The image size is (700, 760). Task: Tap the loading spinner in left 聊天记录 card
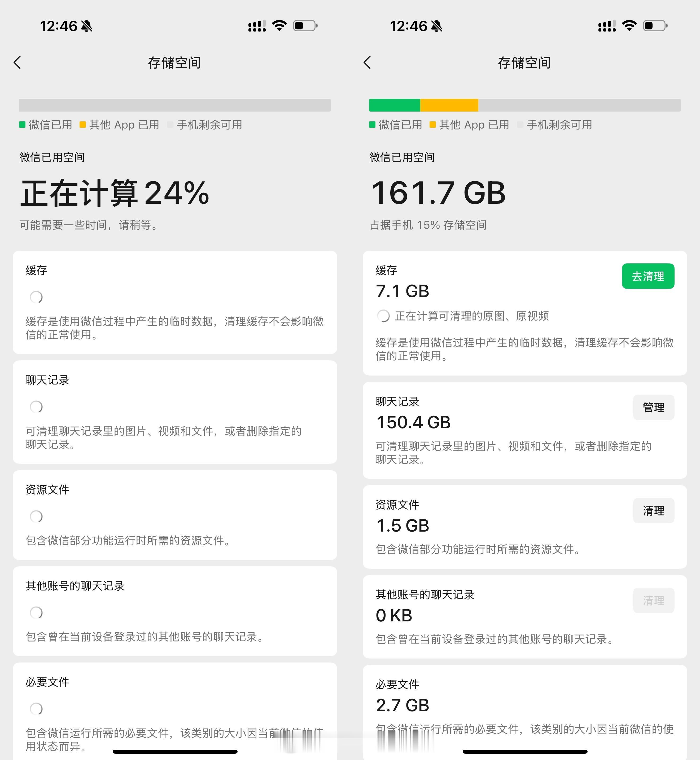[36, 407]
